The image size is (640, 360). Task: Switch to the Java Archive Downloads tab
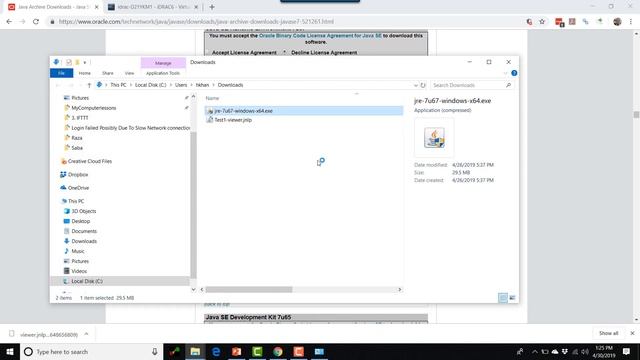pos(53,7)
